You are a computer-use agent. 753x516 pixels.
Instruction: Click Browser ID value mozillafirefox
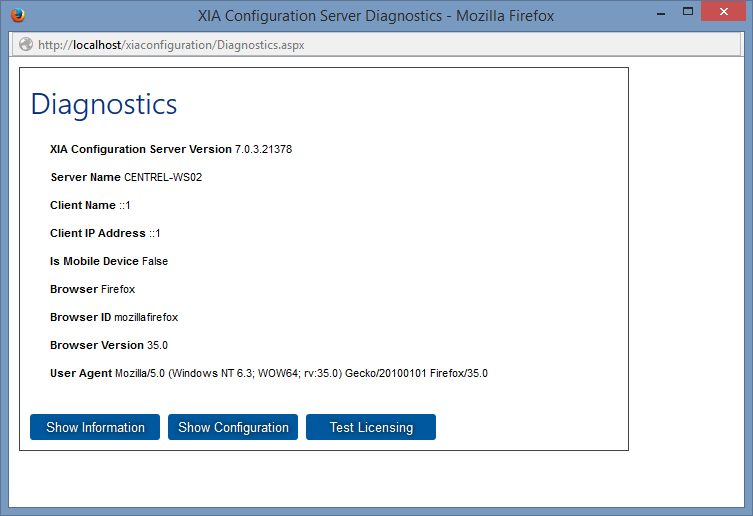146,317
